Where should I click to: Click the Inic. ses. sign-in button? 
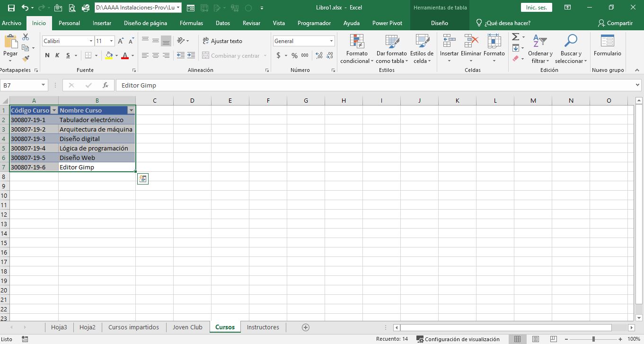tap(536, 8)
